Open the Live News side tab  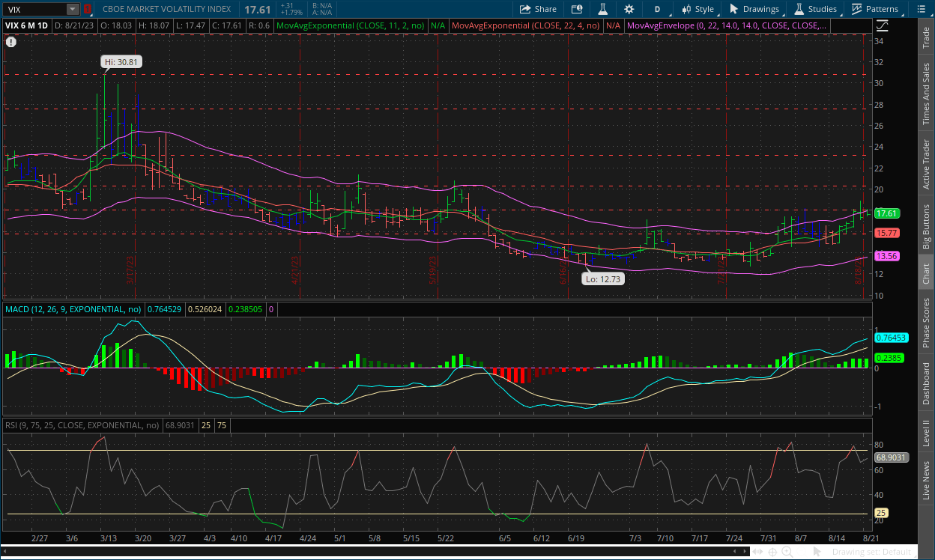click(927, 481)
